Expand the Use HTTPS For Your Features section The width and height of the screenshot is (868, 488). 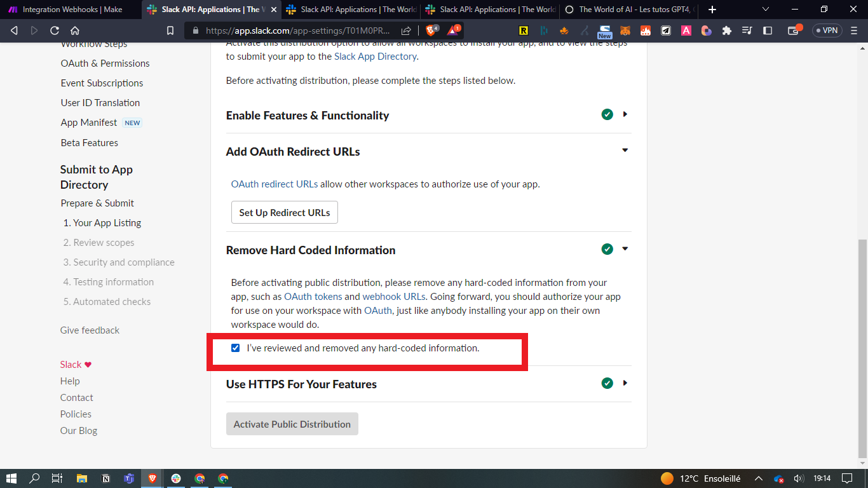625,383
